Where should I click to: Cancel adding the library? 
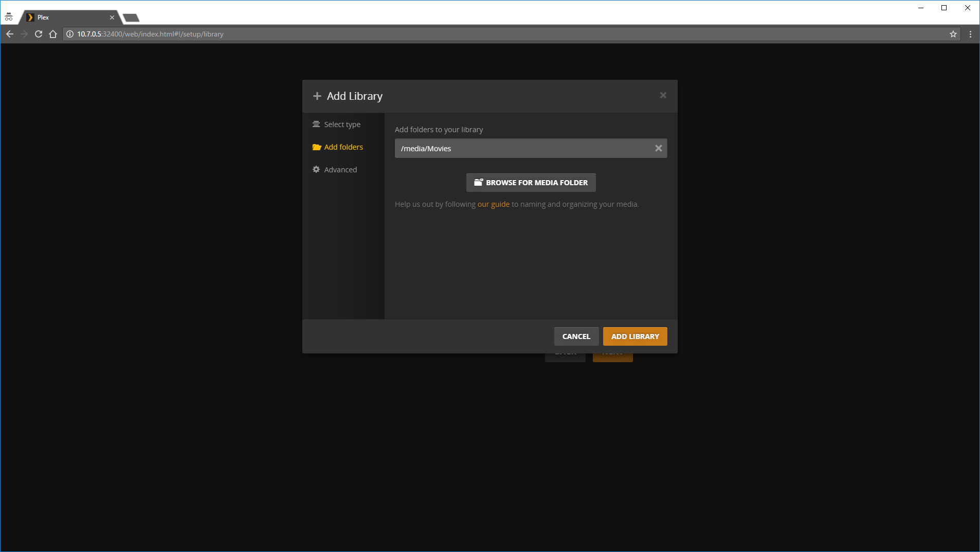(576, 336)
